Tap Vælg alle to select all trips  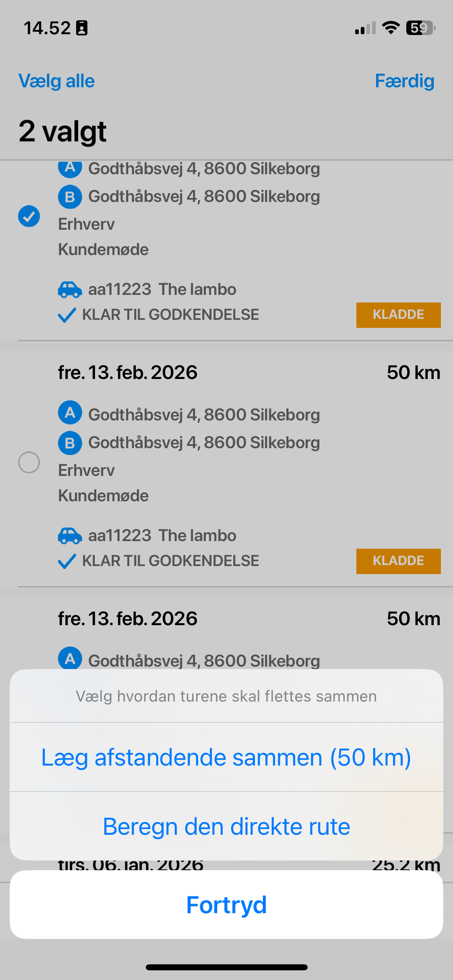pos(57,81)
